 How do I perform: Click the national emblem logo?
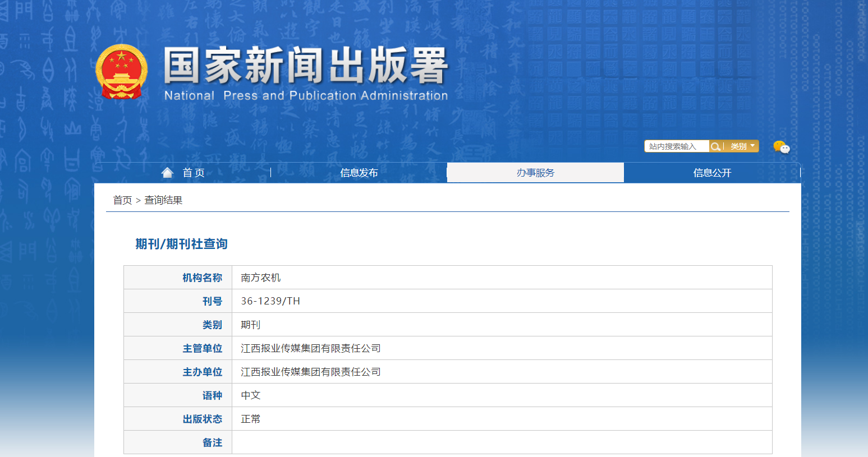pyautogui.click(x=122, y=72)
